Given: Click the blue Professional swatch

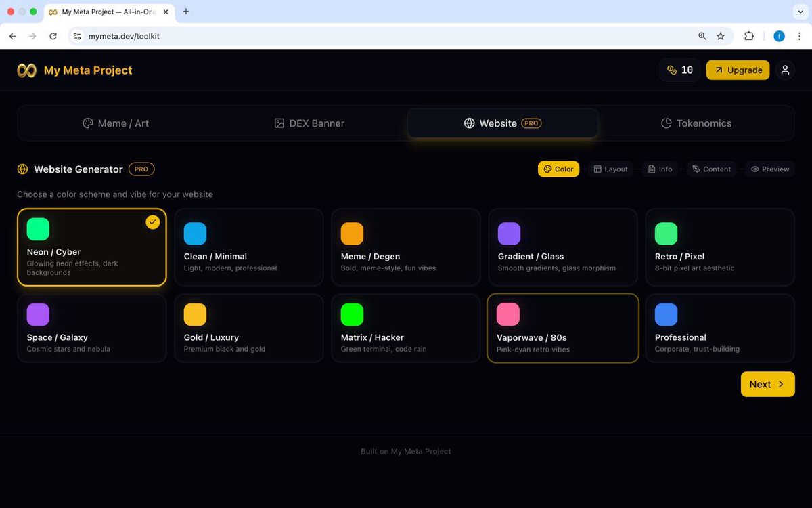Looking at the screenshot, I should click(x=666, y=315).
